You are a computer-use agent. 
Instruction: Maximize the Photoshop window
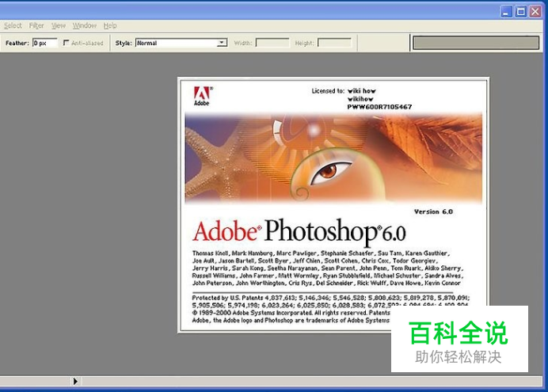(x=521, y=12)
